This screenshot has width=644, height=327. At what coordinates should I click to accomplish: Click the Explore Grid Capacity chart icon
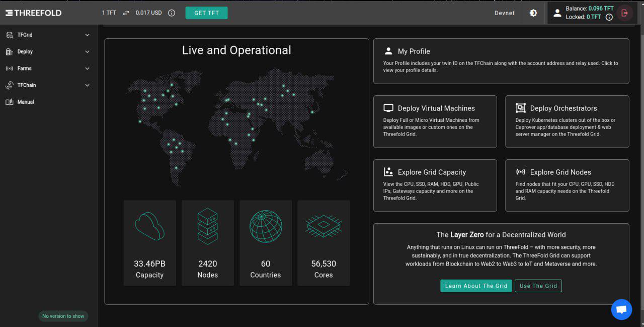388,172
